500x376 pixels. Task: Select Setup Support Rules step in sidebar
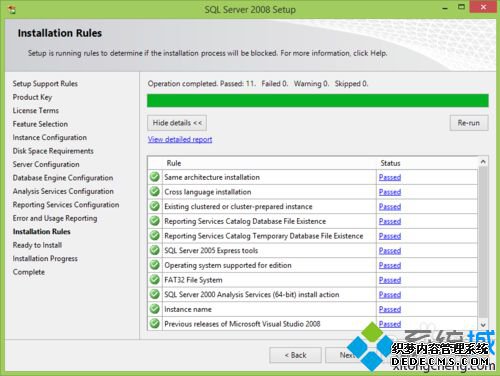pyautogui.click(x=45, y=84)
